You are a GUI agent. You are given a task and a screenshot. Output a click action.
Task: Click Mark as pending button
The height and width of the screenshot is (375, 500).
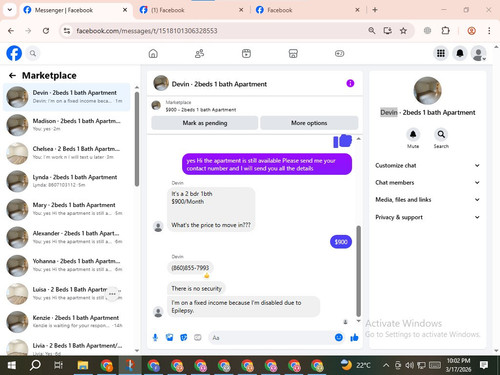tap(205, 123)
